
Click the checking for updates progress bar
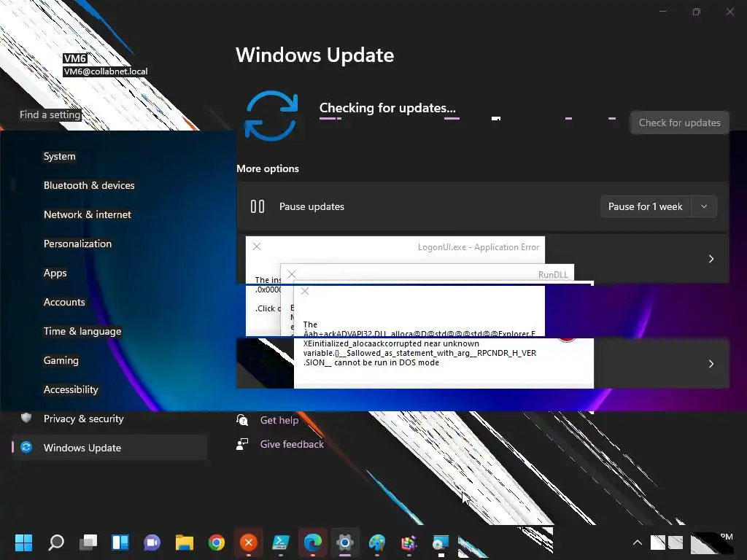pos(468,118)
